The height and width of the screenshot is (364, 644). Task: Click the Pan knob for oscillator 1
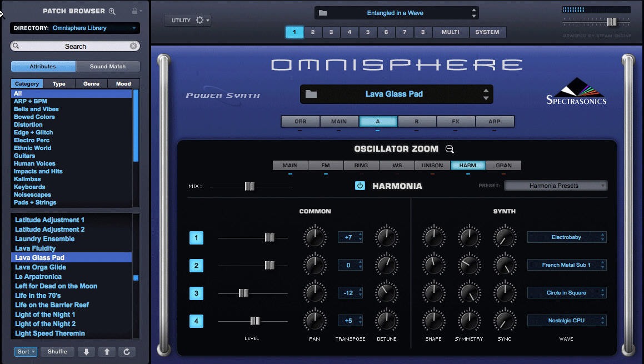(x=314, y=237)
